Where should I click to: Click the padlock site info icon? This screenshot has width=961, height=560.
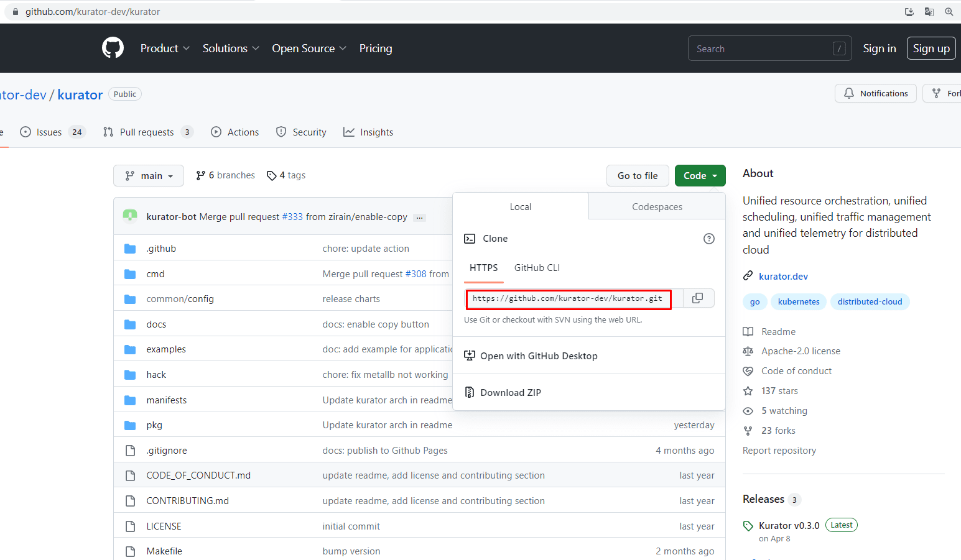coord(16,12)
